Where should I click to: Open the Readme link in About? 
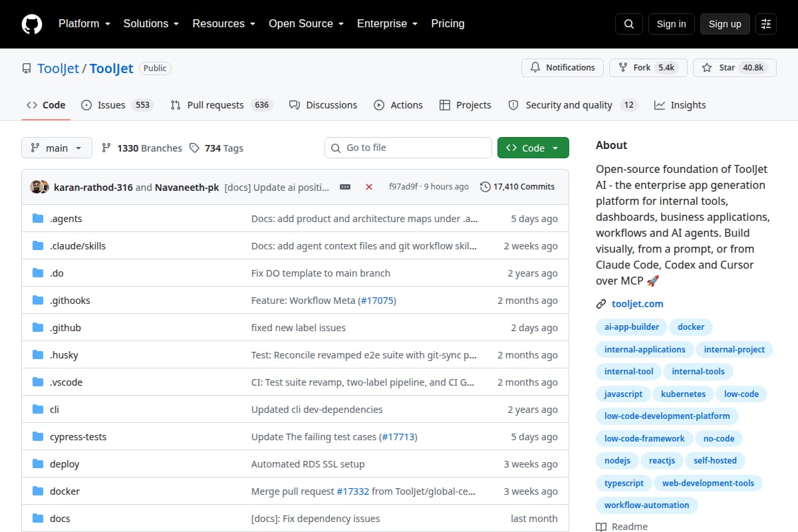622,526
